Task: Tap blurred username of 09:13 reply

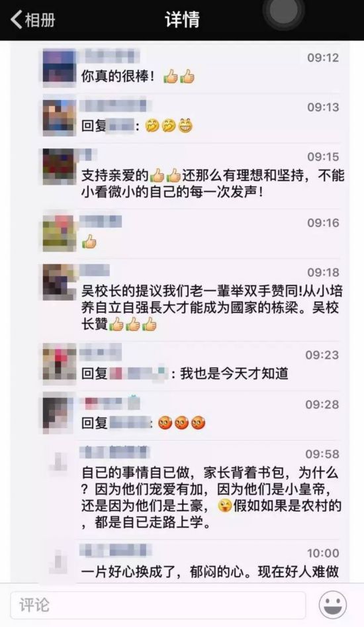Action: pos(113,105)
